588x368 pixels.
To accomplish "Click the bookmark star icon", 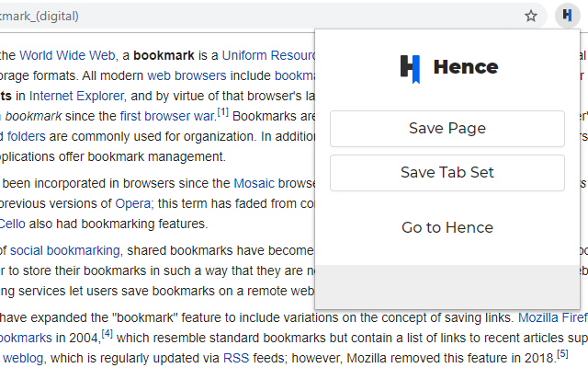I will [531, 16].
